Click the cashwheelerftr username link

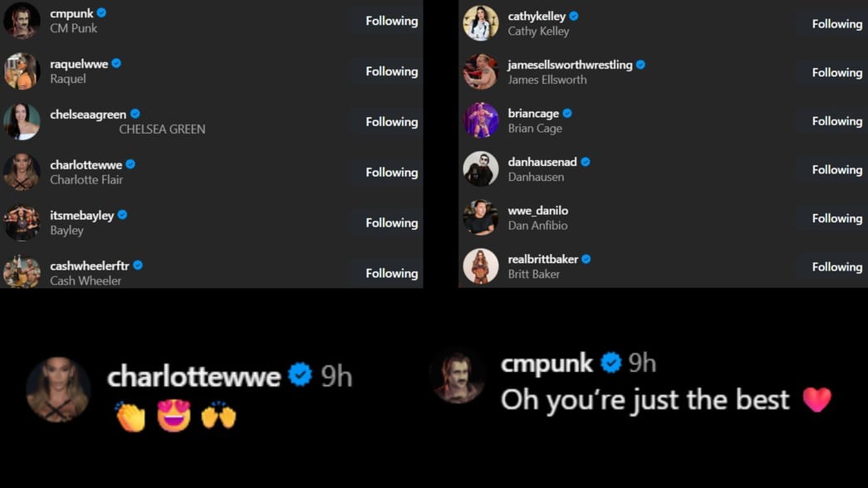pos(89,266)
